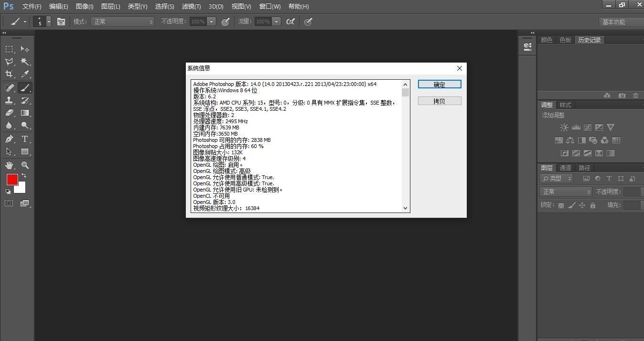Open the 滤镜 filter menu
The height and width of the screenshot is (341, 644).
click(191, 6)
